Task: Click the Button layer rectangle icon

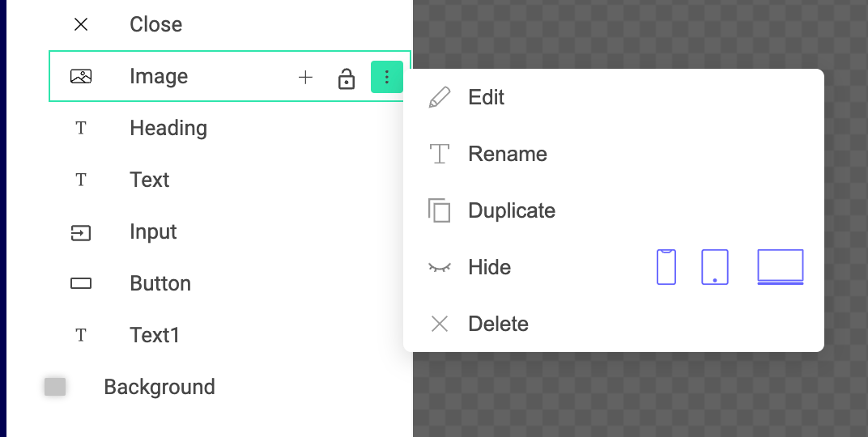Action: [81, 283]
